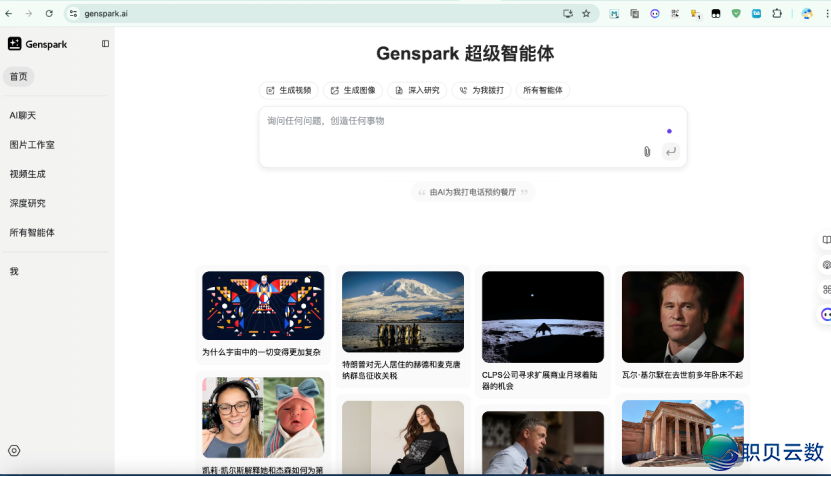Image resolution: width=831 pixels, height=477 pixels.
Task: Open 深度研究 from the sidebar
Action: click(x=28, y=203)
